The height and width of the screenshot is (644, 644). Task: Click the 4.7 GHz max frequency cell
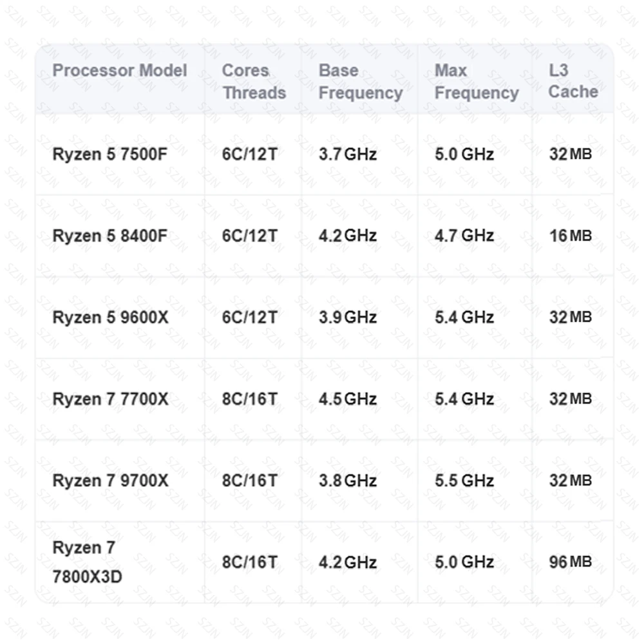[464, 236]
